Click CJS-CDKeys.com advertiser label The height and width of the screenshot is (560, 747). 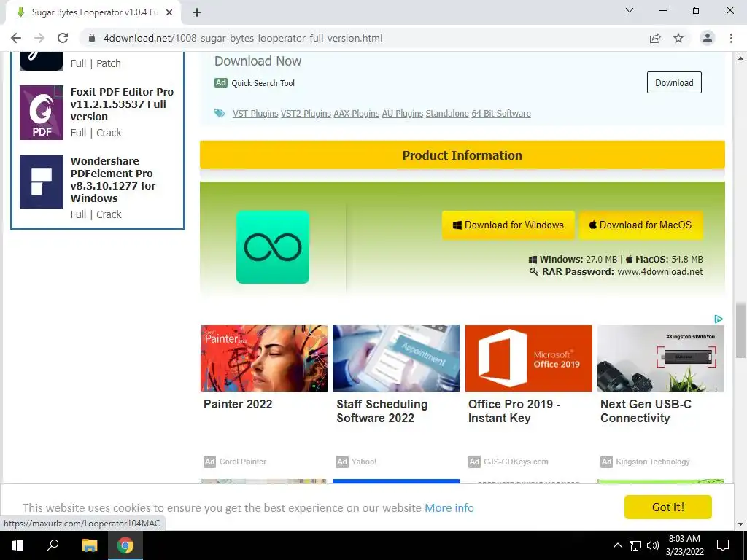(x=516, y=462)
